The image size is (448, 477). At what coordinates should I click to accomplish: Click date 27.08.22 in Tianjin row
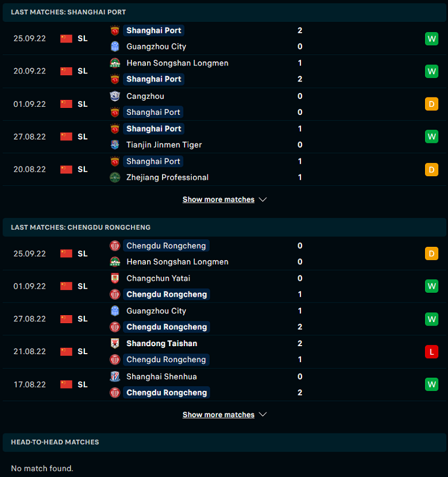[x=29, y=137]
